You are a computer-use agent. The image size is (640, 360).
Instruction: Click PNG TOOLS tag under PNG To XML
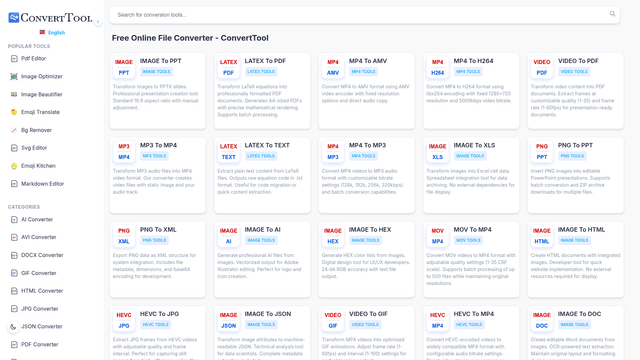click(154, 240)
